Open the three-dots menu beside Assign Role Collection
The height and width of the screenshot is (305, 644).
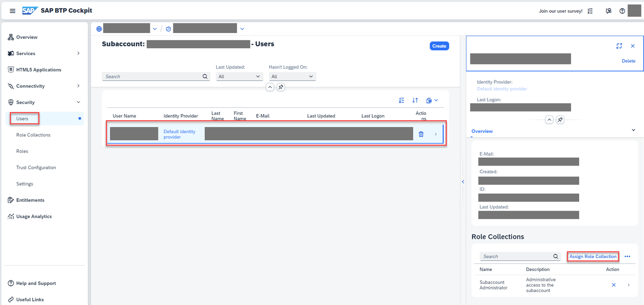pos(627,256)
